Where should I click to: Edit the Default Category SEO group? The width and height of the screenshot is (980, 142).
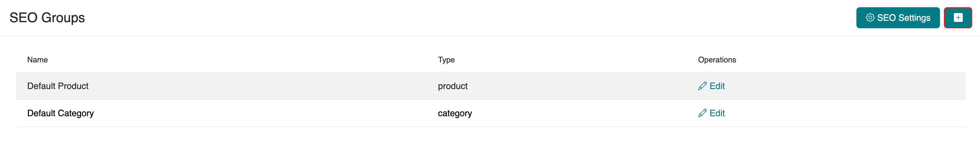711,113
